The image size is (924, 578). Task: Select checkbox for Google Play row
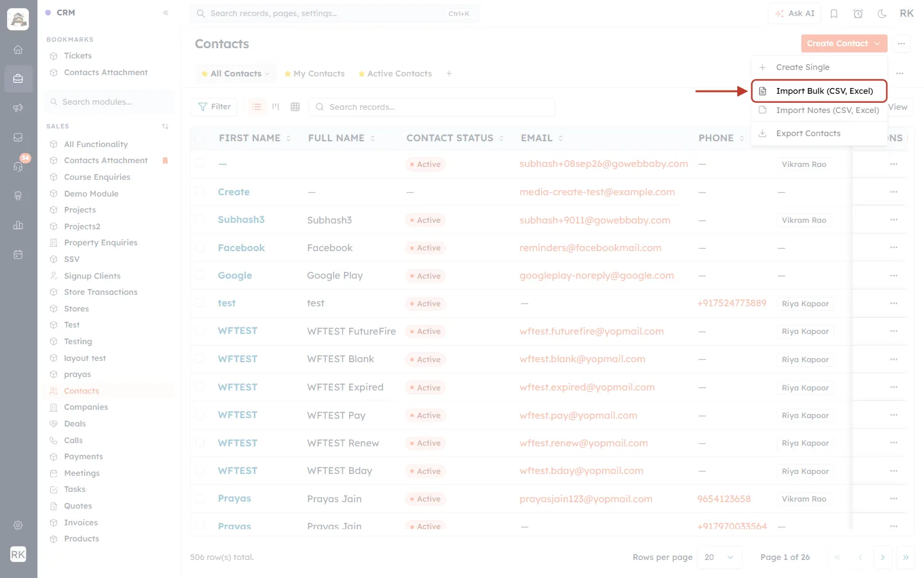200,275
